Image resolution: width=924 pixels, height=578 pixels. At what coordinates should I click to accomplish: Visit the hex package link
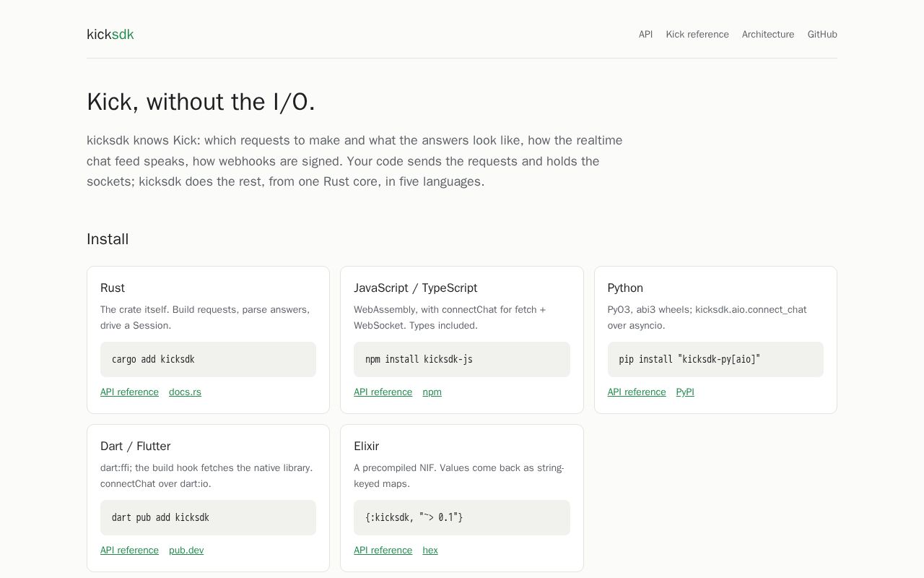click(430, 551)
